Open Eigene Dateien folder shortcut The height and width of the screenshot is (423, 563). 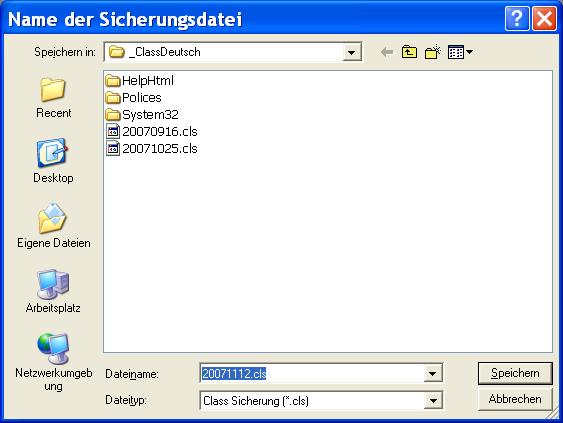53,226
